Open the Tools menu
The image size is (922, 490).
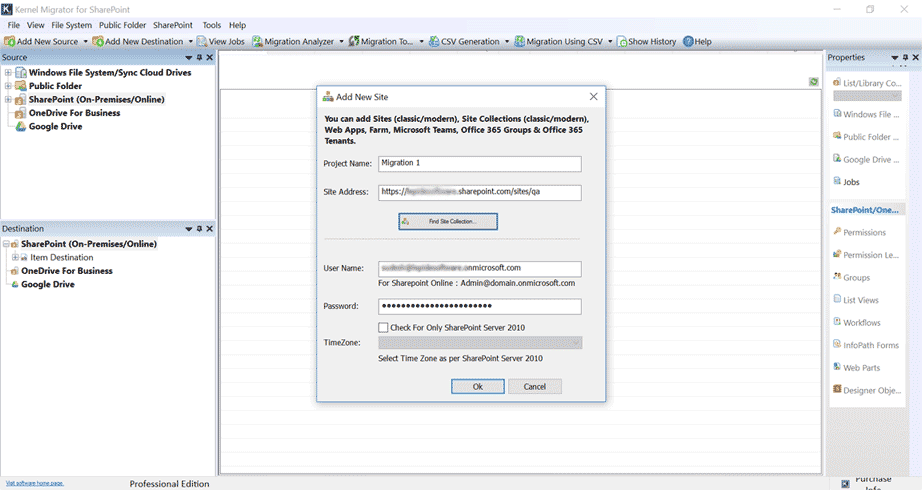pyautogui.click(x=211, y=25)
